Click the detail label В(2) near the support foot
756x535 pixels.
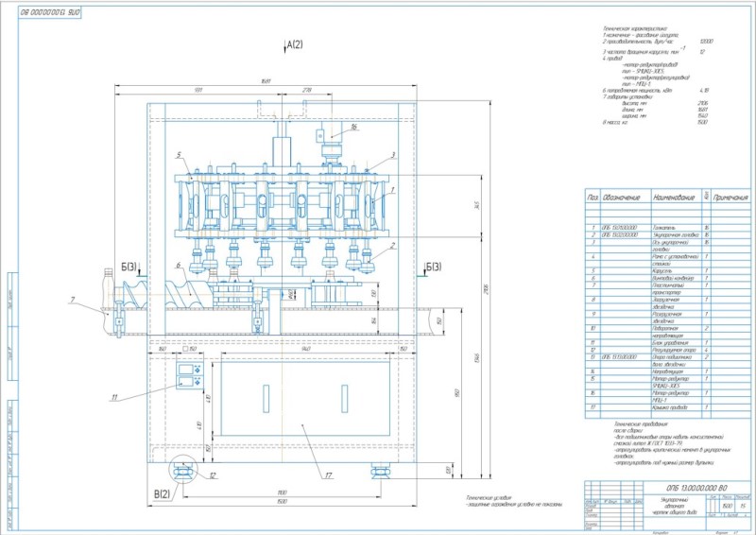tap(162, 494)
